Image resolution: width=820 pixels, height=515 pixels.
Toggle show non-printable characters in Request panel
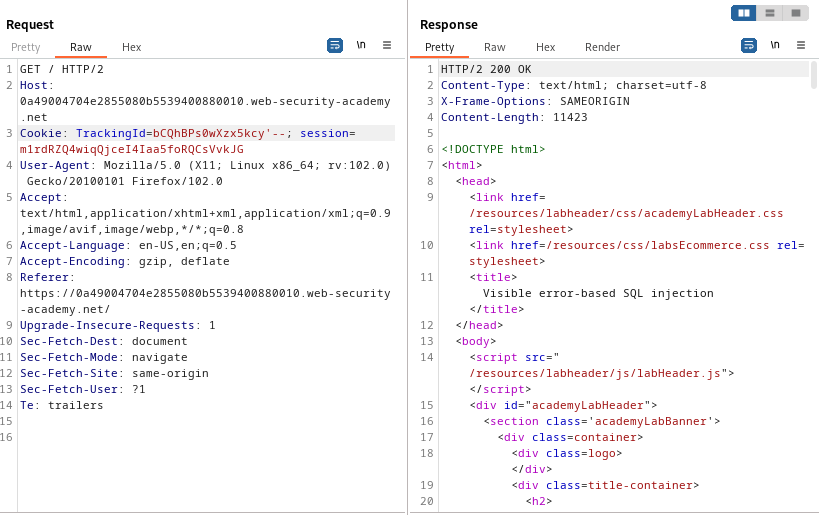pyautogui.click(x=361, y=45)
